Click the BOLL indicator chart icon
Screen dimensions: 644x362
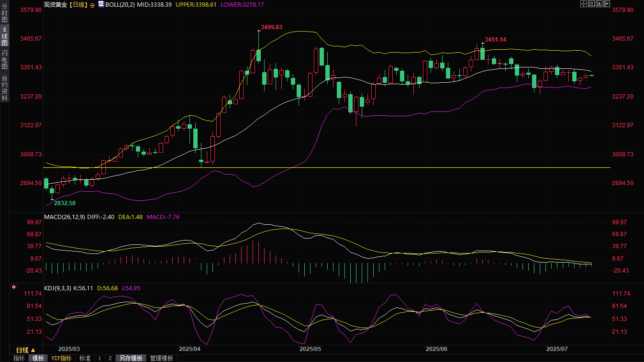[x=100, y=4]
